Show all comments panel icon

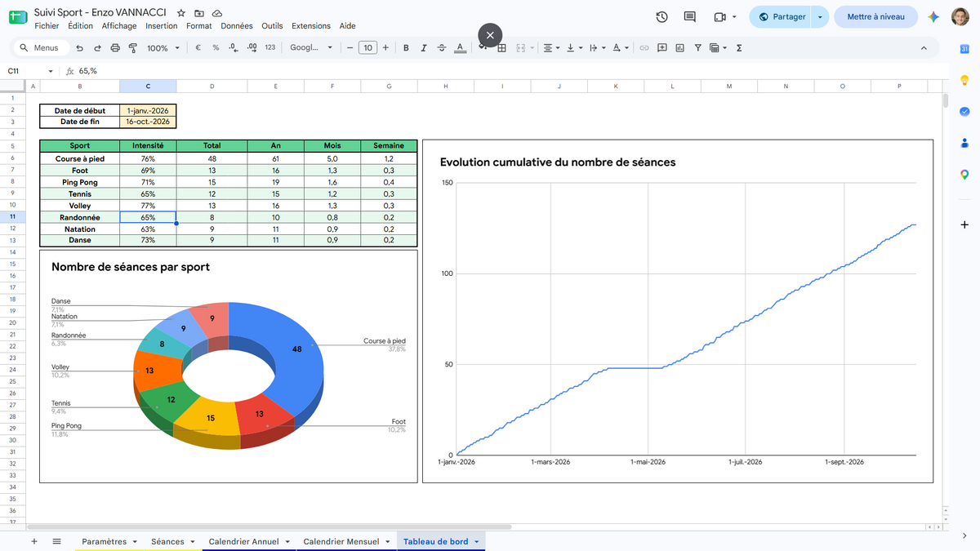coord(690,17)
